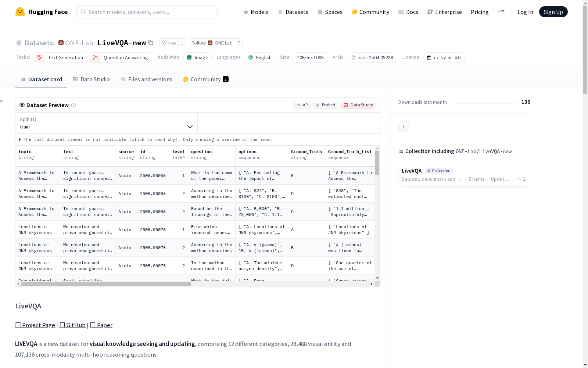Click the page vertical scrollbar thumb
This screenshot has height=368, width=588.
585,50
